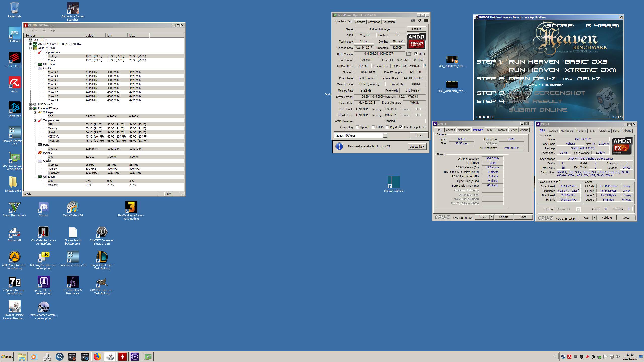Click the bus interface question mark icon
The image size is (644, 362).
click(425, 66)
